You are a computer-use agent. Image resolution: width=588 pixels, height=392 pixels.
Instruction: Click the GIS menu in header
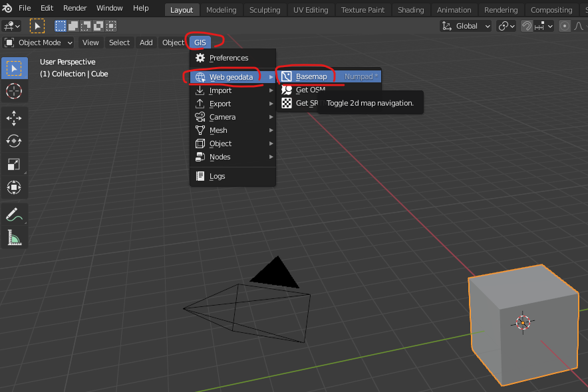200,43
